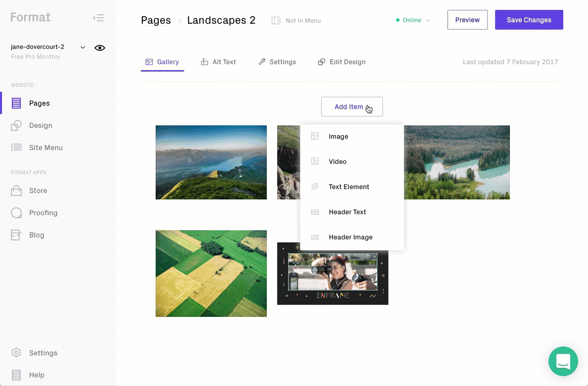Toggle the Not In Menu status
588x386 pixels.
pos(296,21)
